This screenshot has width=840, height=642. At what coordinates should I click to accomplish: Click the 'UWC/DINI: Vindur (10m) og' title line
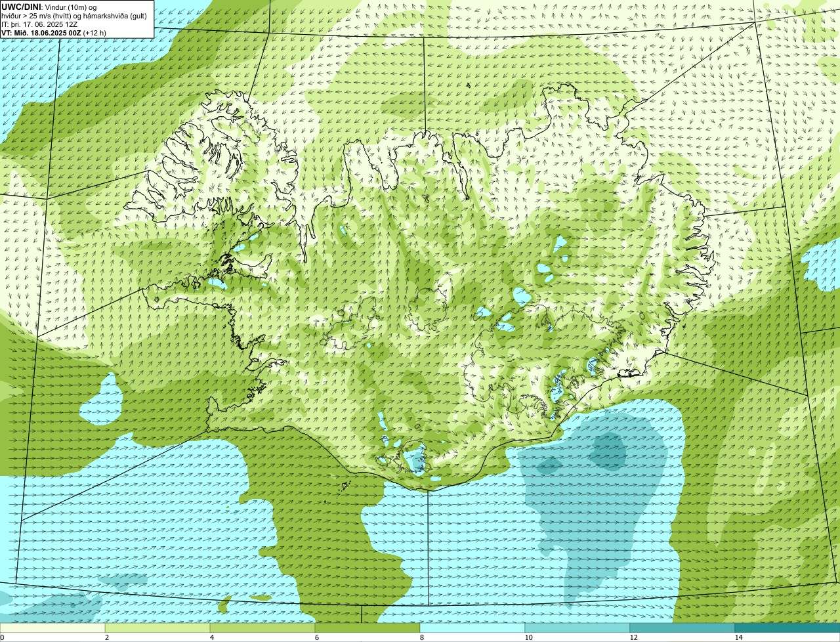click(x=49, y=7)
